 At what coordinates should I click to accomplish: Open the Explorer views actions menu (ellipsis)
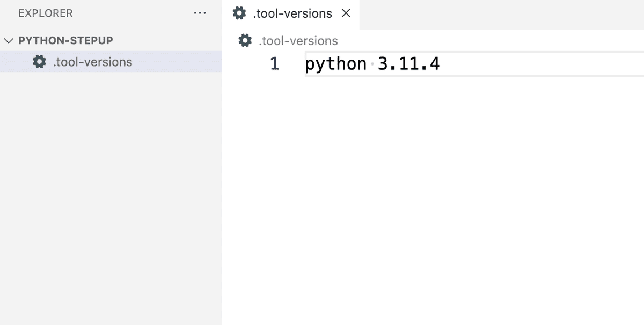point(200,13)
